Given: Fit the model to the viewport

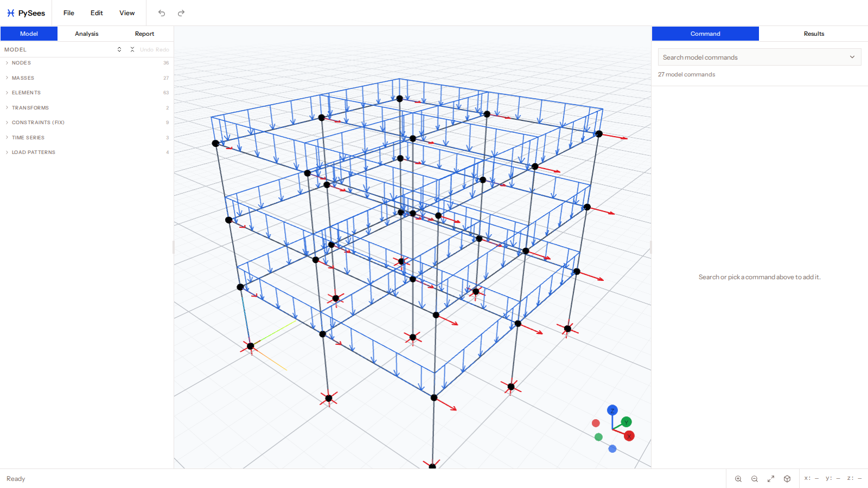Looking at the screenshot, I should [771, 479].
